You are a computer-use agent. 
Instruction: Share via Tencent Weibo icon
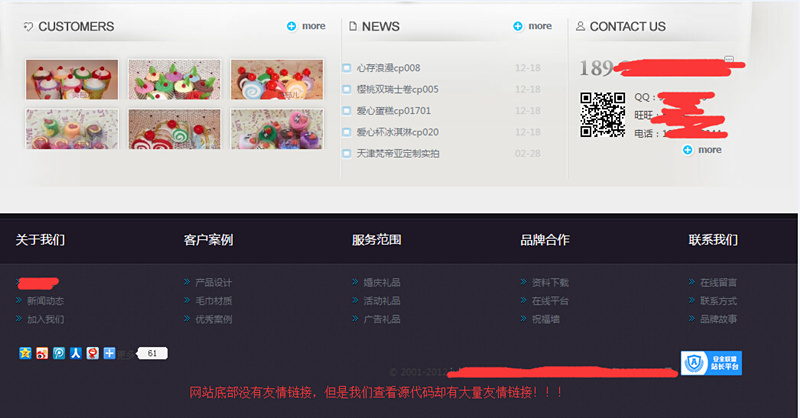(x=59, y=353)
